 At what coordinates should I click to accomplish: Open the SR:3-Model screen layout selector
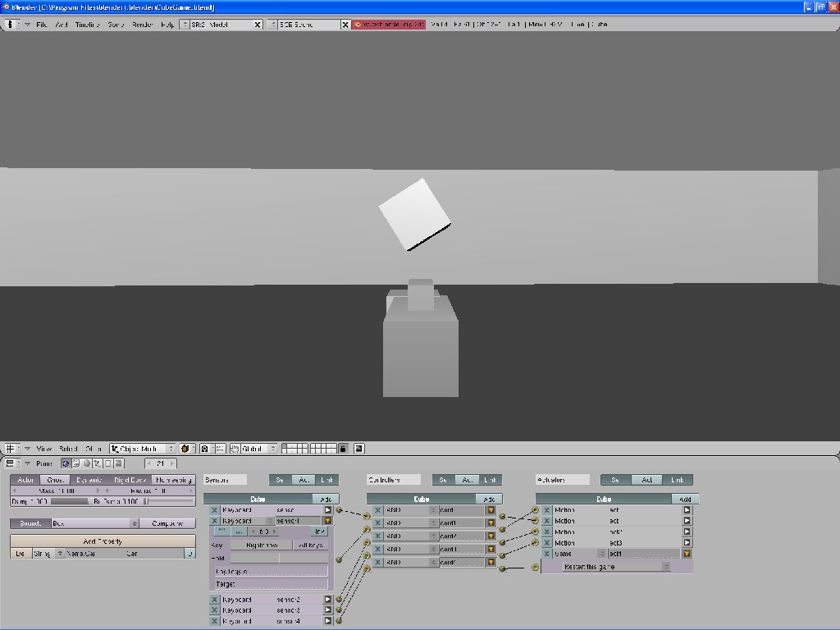[185, 25]
